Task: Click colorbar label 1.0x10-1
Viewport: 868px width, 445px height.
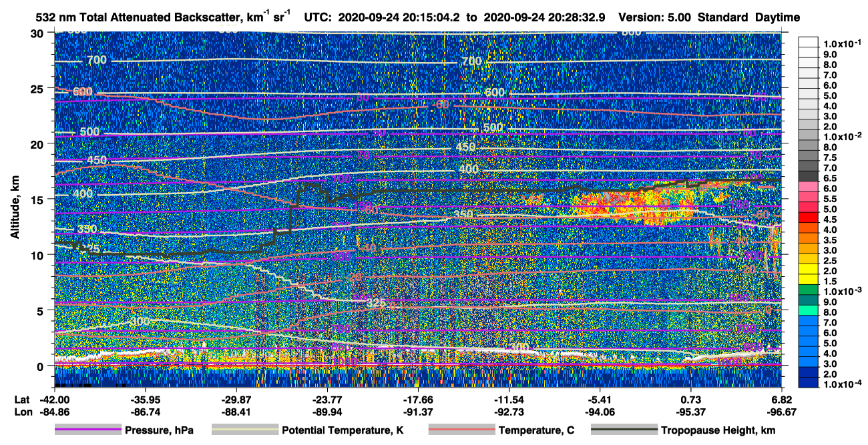Action: pyautogui.click(x=843, y=44)
